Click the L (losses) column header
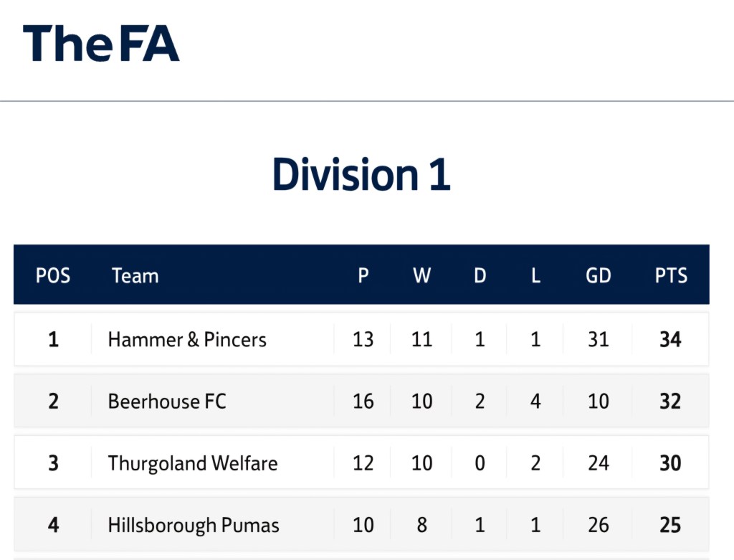 coord(535,276)
